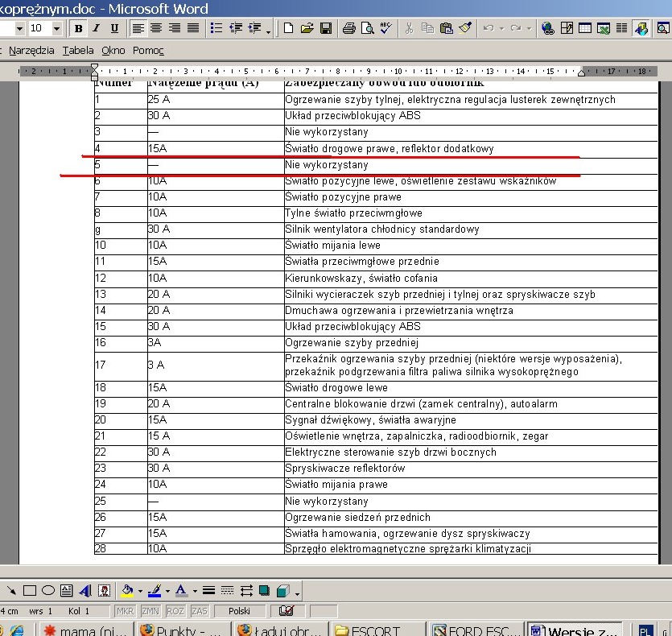Expand the font color dropdown arrow
Image resolution: width=672 pixels, height=636 pixels.
[x=194, y=592]
